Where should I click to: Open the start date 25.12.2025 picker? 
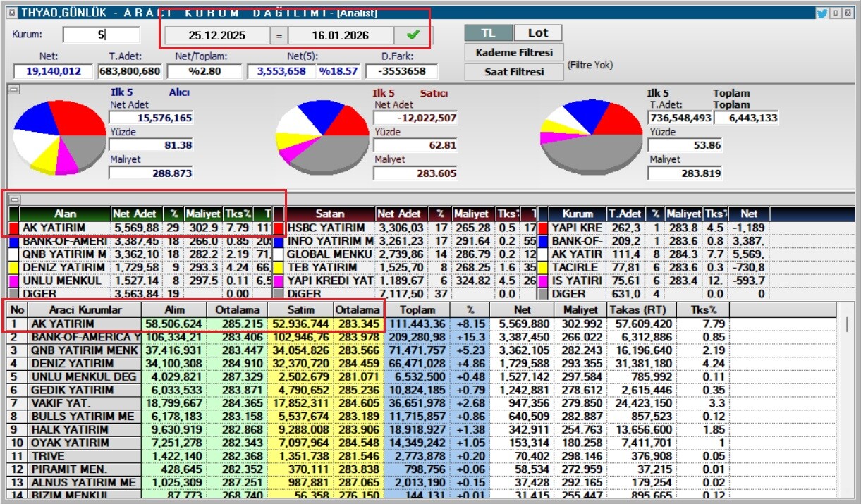(217, 36)
